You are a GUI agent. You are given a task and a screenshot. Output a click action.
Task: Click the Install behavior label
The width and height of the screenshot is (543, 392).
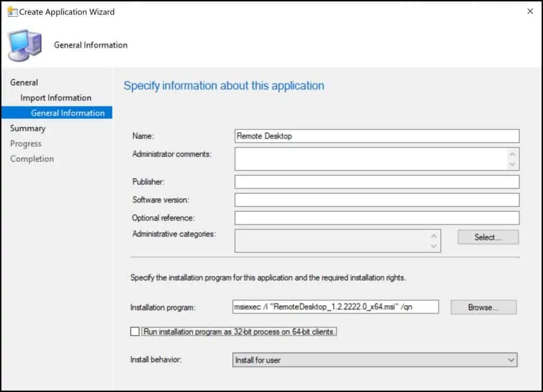point(156,360)
